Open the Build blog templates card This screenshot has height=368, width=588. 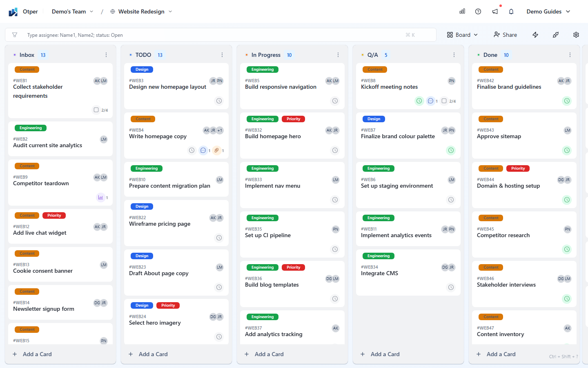point(292,284)
